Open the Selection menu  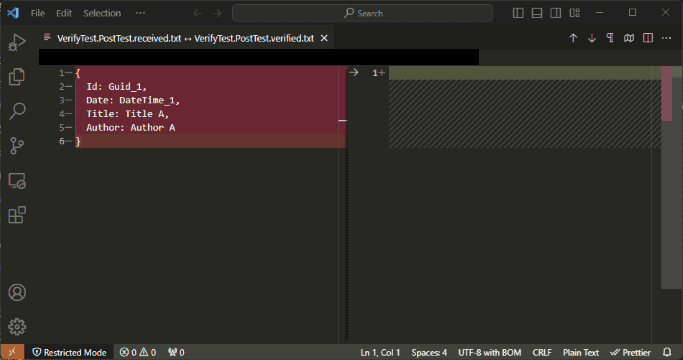tap(102, 13)
